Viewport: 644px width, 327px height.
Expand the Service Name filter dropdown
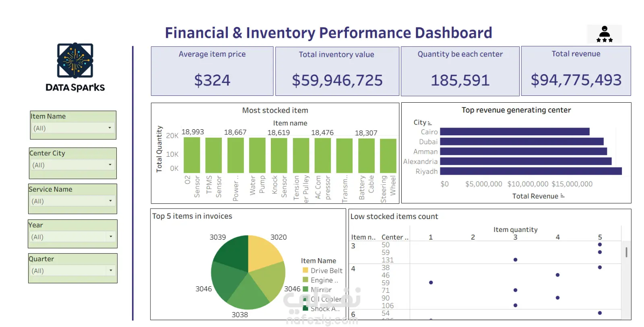pyautogui.click(x=110, y=201)
